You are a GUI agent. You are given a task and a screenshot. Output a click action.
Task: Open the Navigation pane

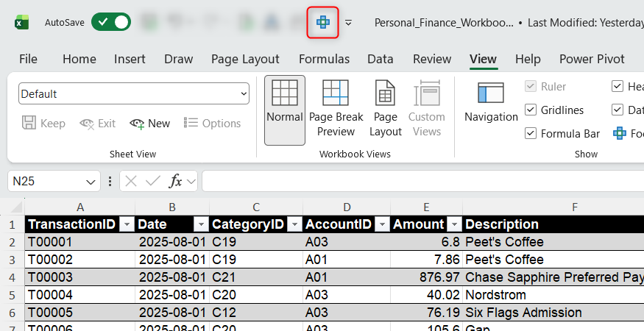tap(491, 103)
